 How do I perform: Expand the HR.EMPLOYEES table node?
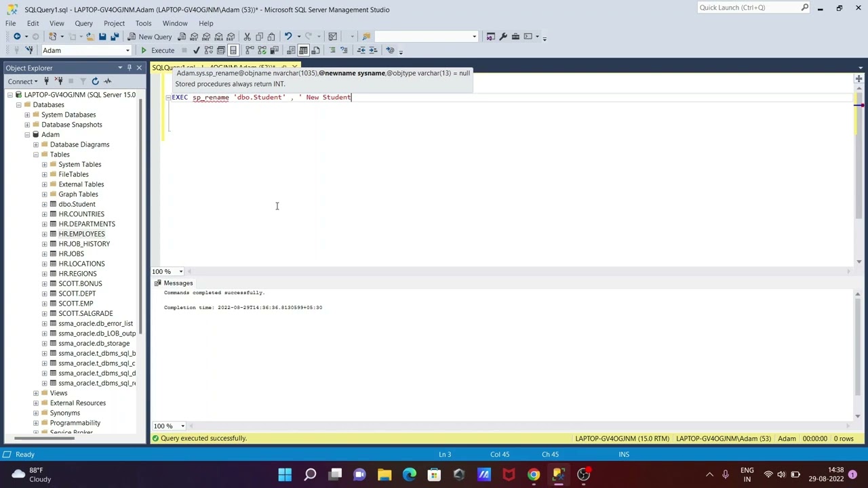tap(45, 234)
